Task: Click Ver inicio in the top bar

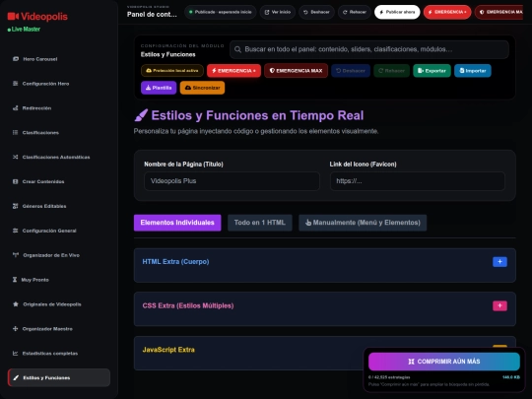Action: 278,12
